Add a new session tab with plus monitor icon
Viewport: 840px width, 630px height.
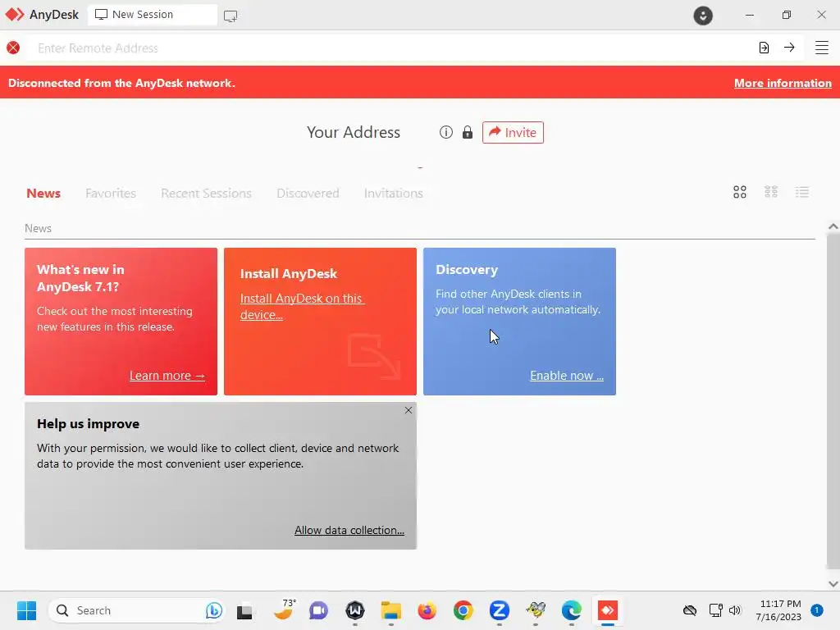pos(231,16)
